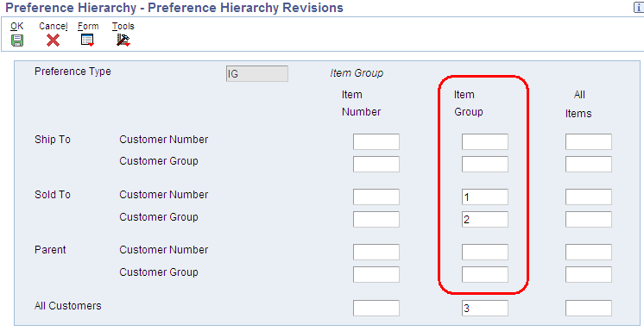Click the Preference Type label
This screenshot has width=644, height=331.
coord(73,72)
